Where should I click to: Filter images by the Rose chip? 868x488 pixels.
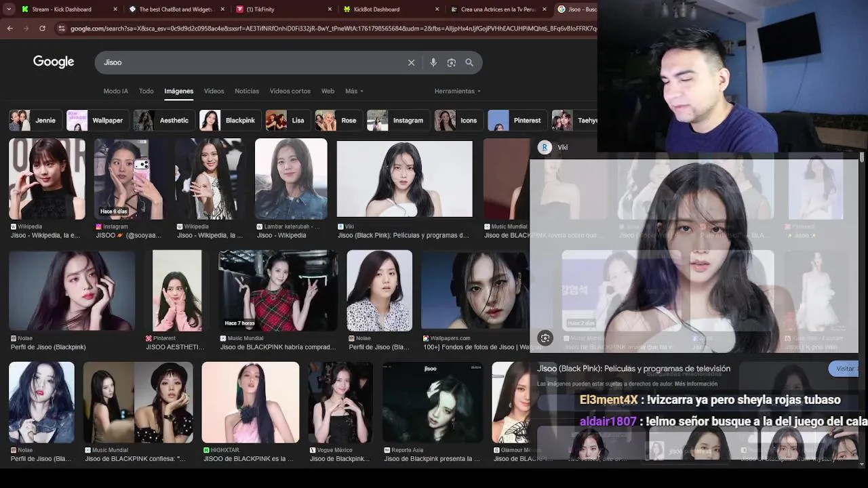tap(338, 120)
